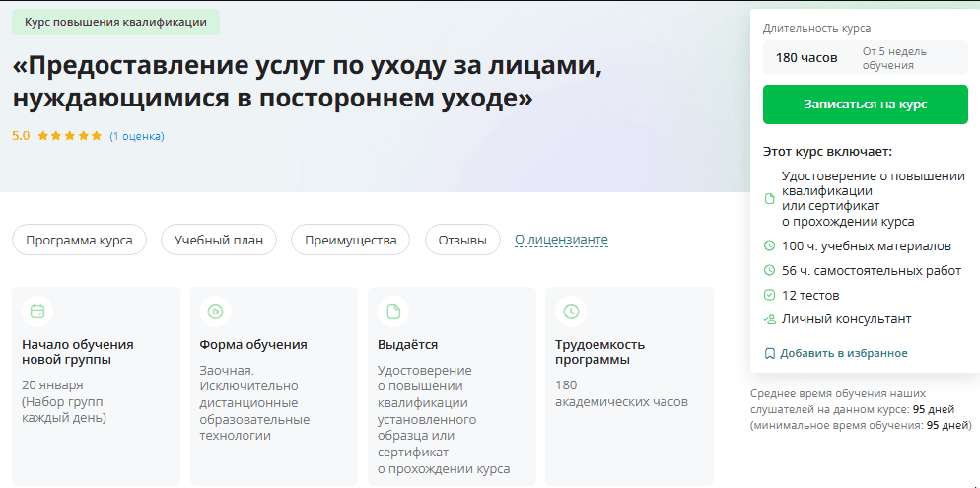
Task: Add course via Добавить в избранное link
Action: (x=843, y=353)
